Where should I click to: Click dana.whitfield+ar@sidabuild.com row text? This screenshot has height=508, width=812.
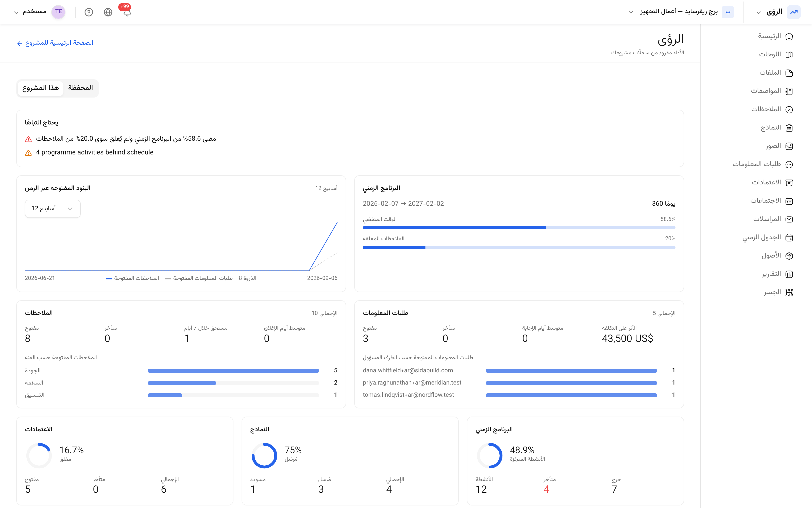[x=408, y=370]
